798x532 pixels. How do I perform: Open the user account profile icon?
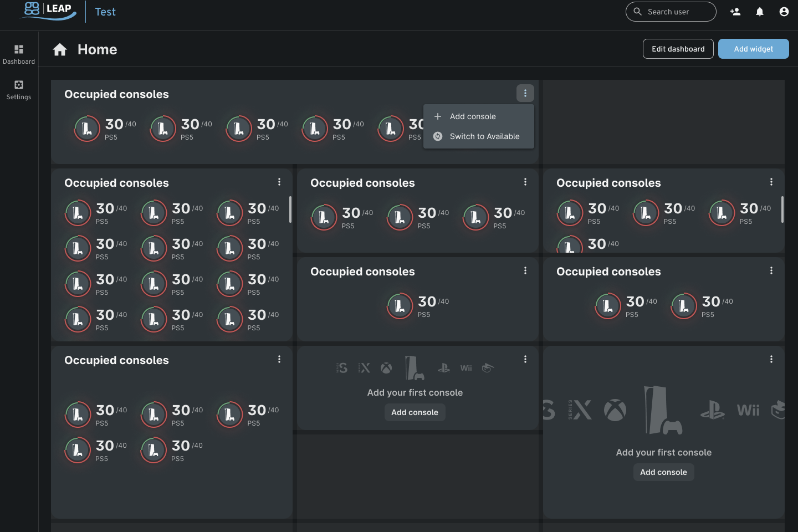coord(784,12)
